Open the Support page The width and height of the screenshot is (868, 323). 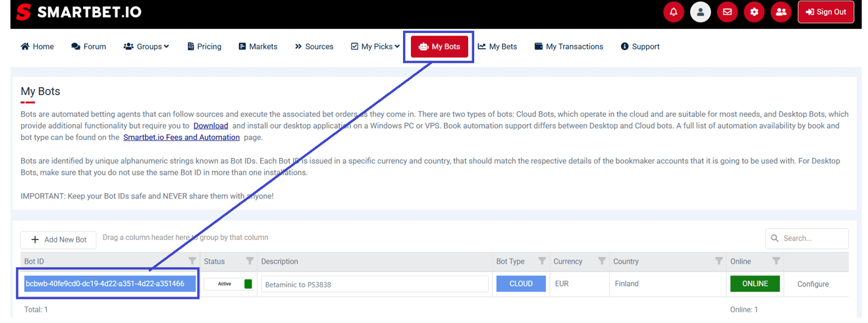tap(640, 47)
